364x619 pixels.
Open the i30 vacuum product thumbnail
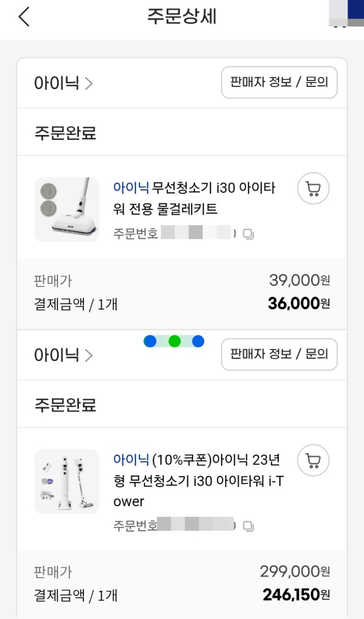67,481
